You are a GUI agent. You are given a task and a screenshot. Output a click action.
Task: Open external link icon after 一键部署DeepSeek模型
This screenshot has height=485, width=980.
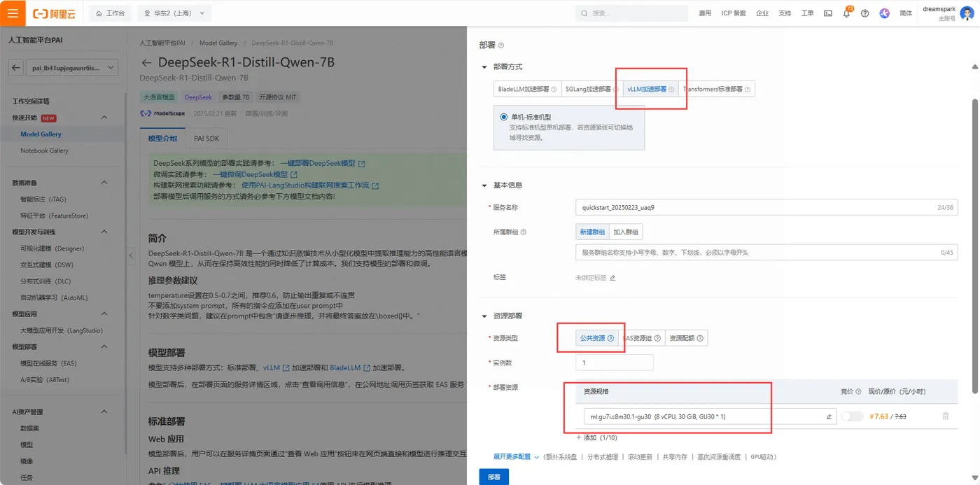click(361, 164)
